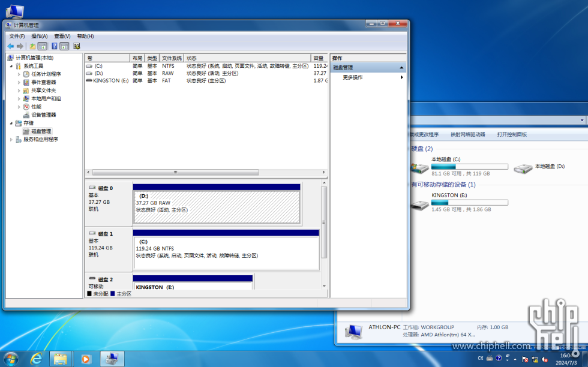Sort by the 状态 column header
This screenshot has height=367, width=588.
tap(247, 58)
